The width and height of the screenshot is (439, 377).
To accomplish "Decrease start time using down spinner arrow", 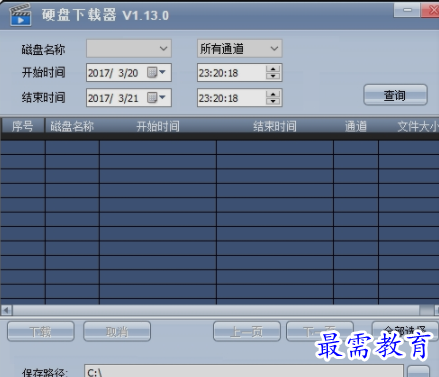I will tap(273, 76).
